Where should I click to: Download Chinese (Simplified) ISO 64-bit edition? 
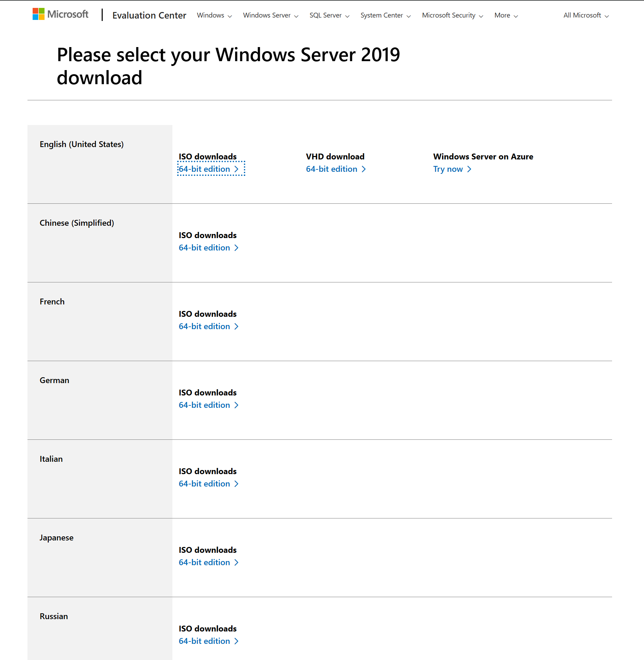click(209, 248)
